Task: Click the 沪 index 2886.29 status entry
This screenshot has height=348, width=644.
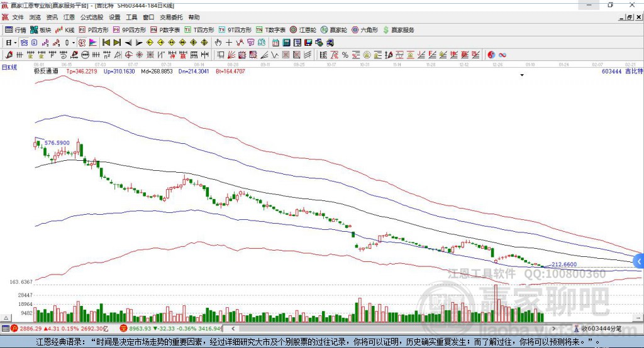Action: (60, 329)
